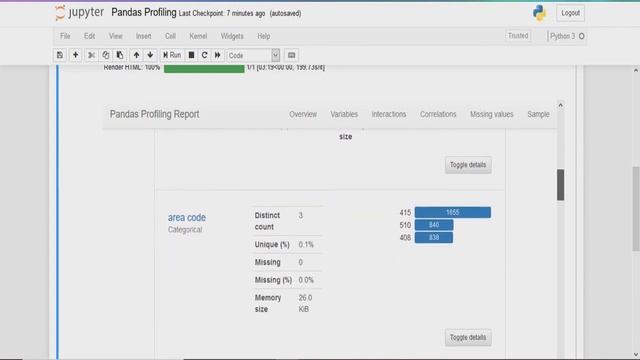Viewport: 640px width, 360px height.
Task: Click the Pandas Profiling Report heading link
Action: click(x=154, y=114)
